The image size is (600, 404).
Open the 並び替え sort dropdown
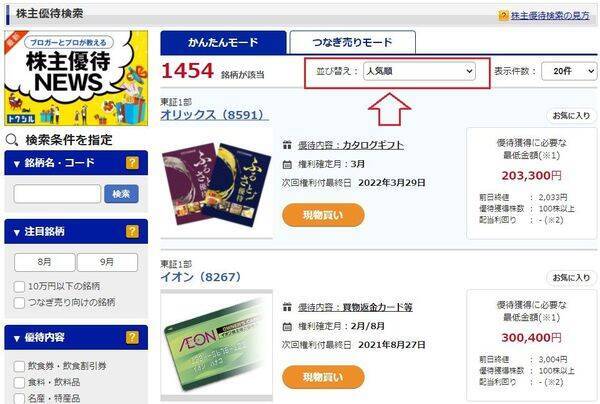click(419, 71)
